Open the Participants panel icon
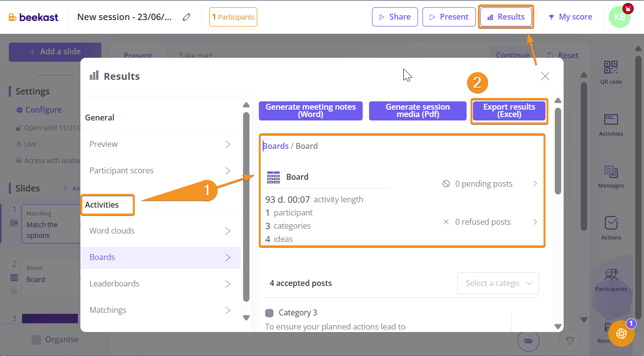644x356 pixels. (x=611, y=279)
